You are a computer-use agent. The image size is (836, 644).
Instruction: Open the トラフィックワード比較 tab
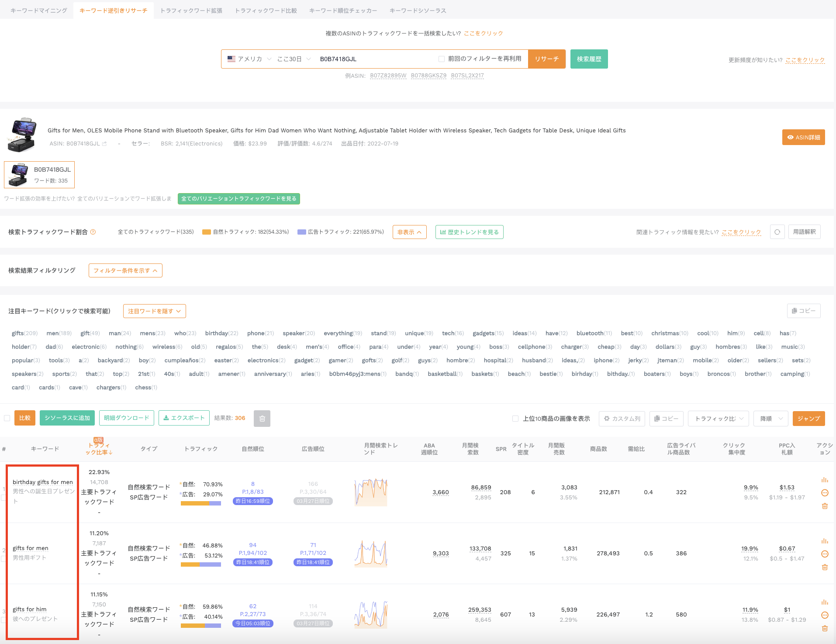tap(266, 10)
